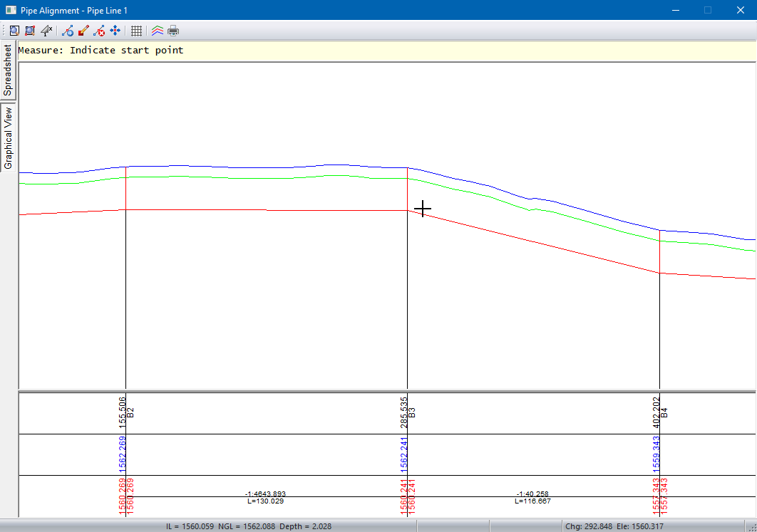Switch to the Spreadsheet tab

(8, 70)
